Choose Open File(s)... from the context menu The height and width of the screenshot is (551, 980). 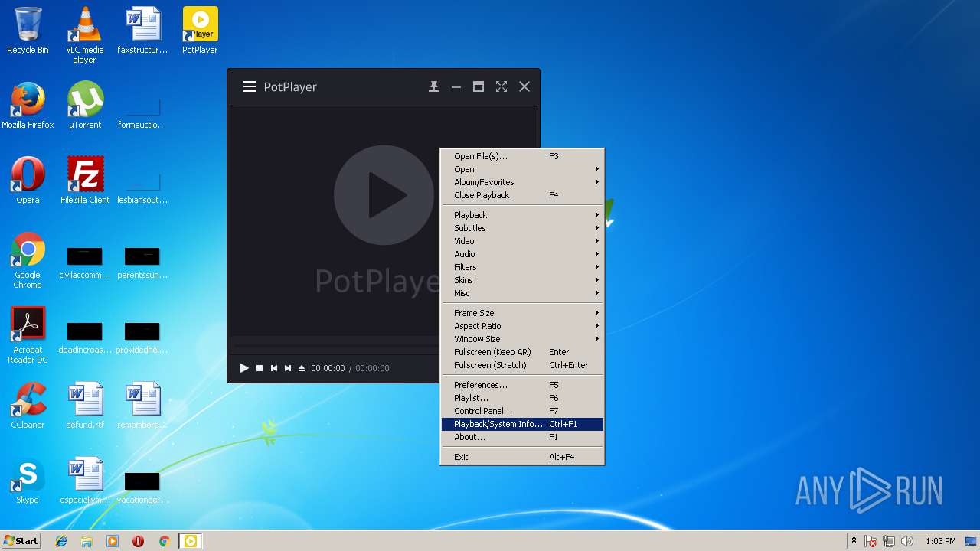pos(523,156)
